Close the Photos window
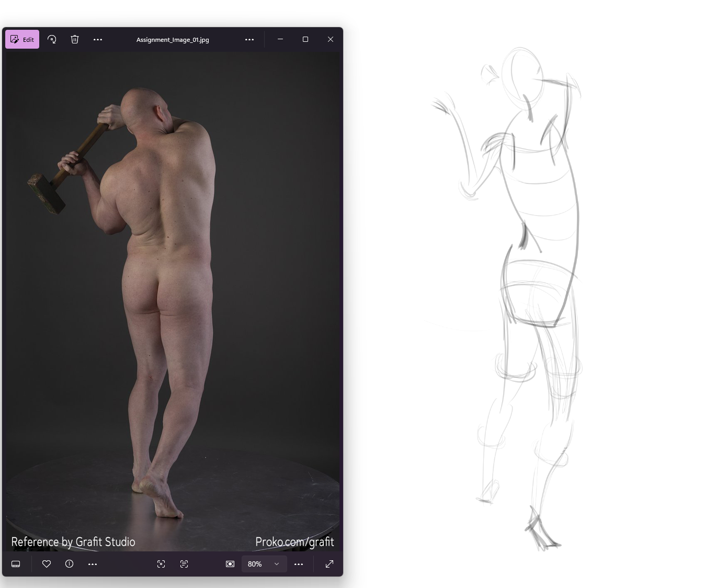Image resolution: width=704 pixels, height=588 pixels. pos(331,39)
